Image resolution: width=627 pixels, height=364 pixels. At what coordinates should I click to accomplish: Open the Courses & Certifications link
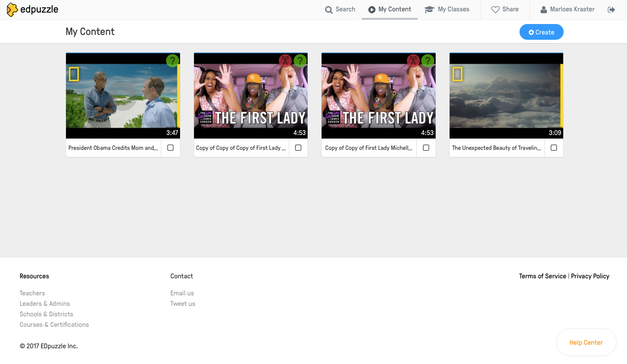coord(54,325)
